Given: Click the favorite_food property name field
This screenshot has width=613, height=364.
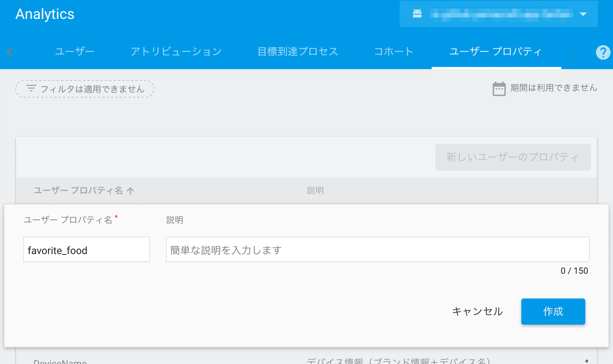Looking at the screenshot, I should tap(87, 249).
